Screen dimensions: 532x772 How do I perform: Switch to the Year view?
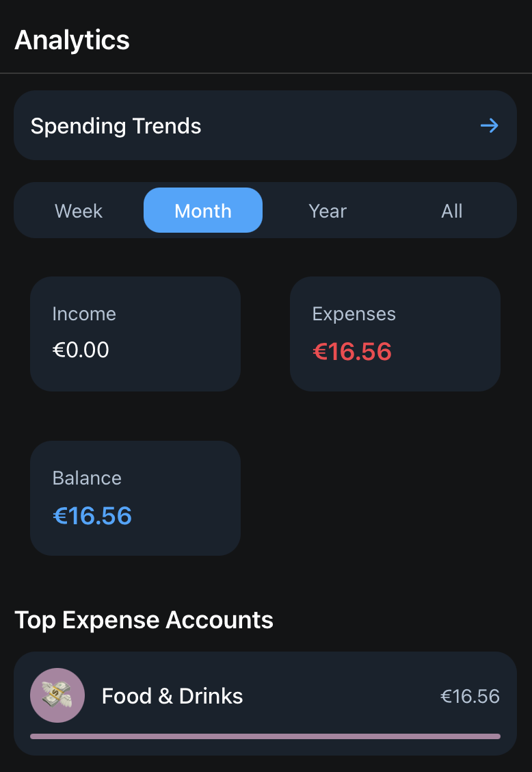coord(328,211)
